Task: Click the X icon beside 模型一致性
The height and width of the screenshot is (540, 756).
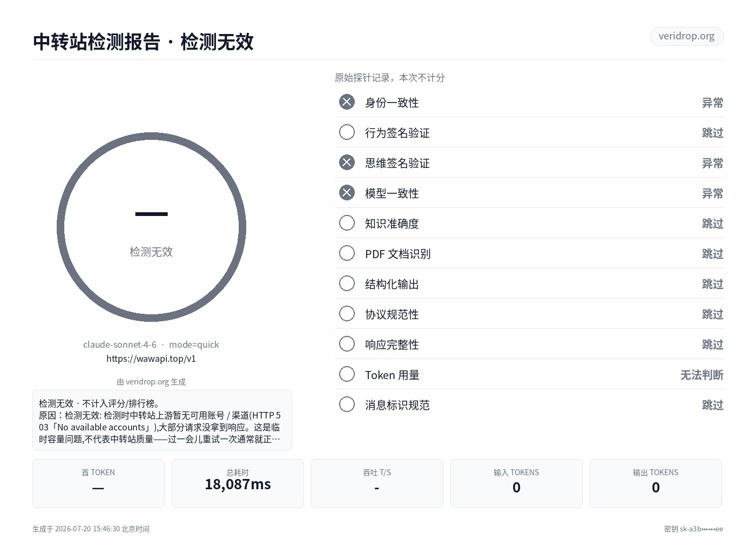Action: pyautogui.click(x=347, y=193)
